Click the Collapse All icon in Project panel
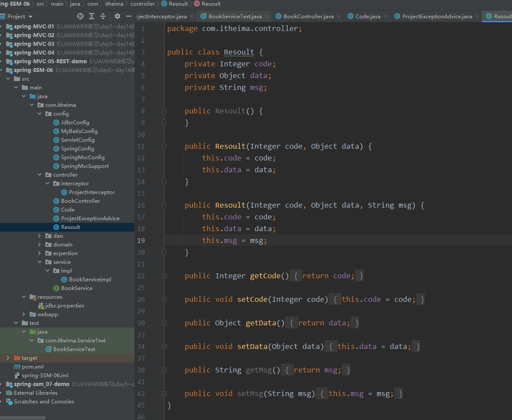Screen dimensions: 512x420 [x=103, y=16]
